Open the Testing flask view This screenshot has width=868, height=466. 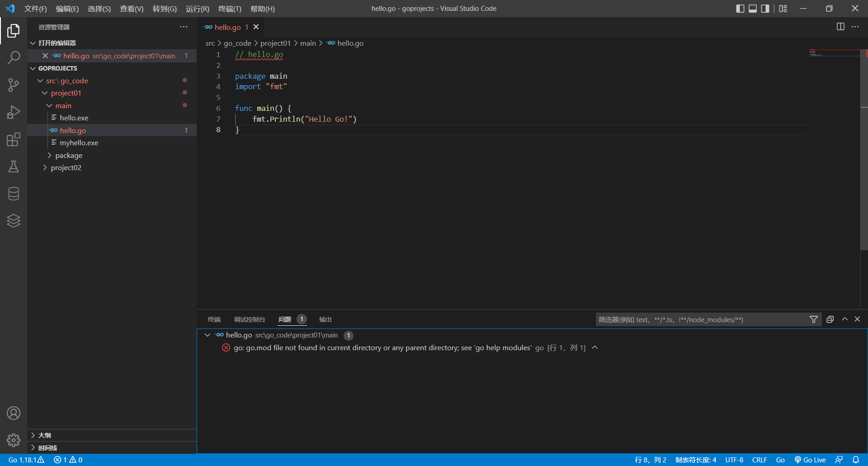coord(14,166)
